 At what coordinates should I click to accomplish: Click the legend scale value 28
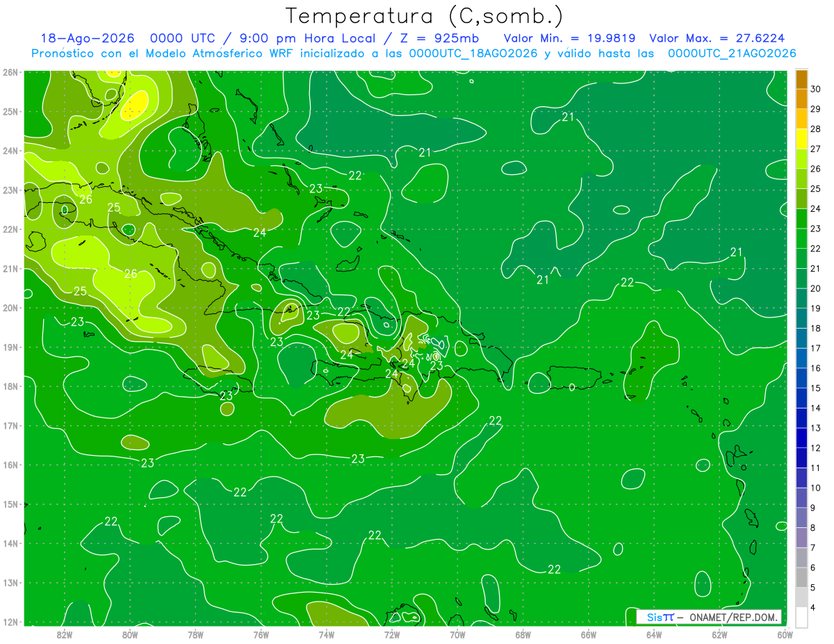(x=816, y=129)
